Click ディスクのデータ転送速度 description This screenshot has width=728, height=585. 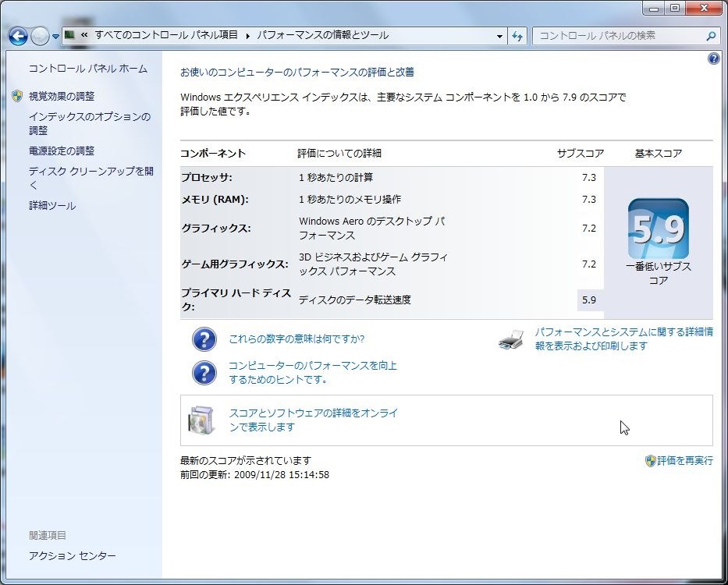tap(355, 300)
